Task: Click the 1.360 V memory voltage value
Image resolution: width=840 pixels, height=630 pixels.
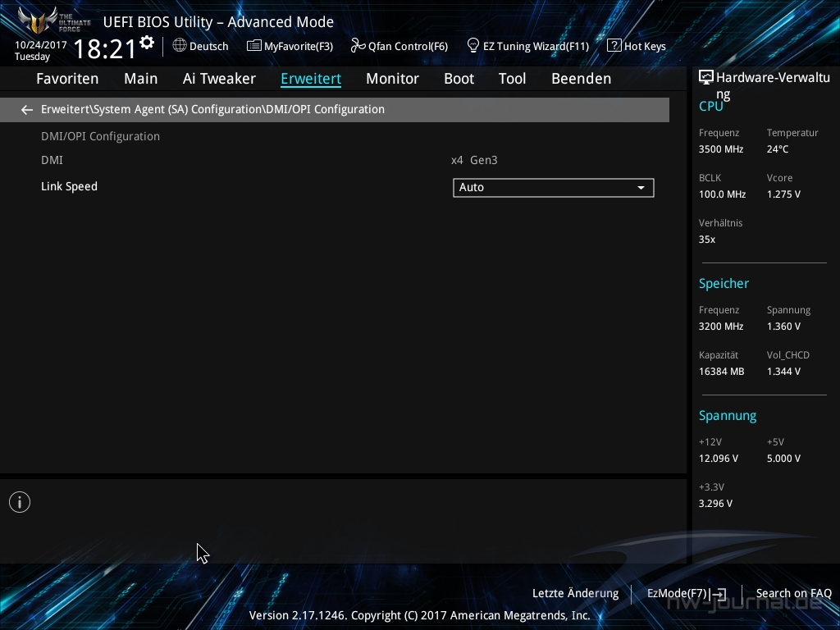Action: 783,326
